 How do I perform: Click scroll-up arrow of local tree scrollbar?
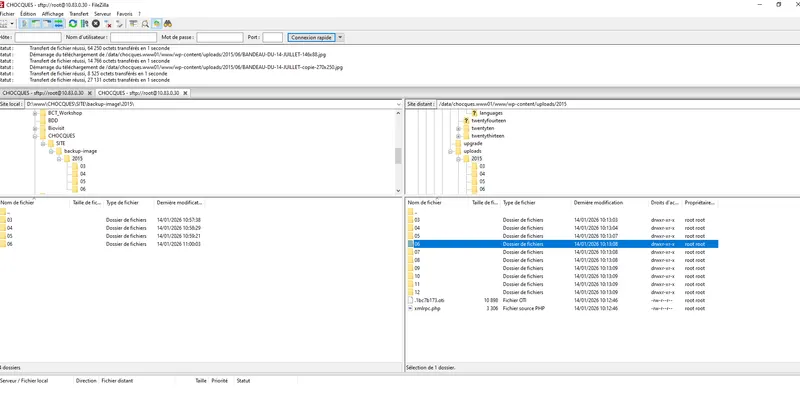click(x=398, y=113)
